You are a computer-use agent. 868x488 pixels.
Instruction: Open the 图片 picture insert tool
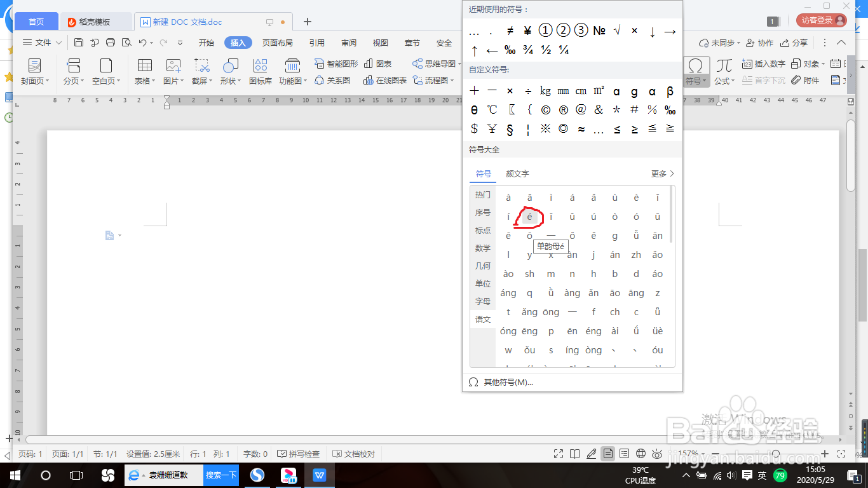(x=173, y=71)
